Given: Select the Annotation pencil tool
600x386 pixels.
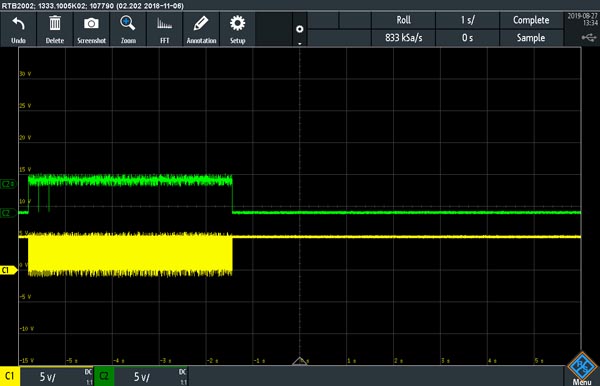Looking at the screenshot, I should click(x=201, y=24).
